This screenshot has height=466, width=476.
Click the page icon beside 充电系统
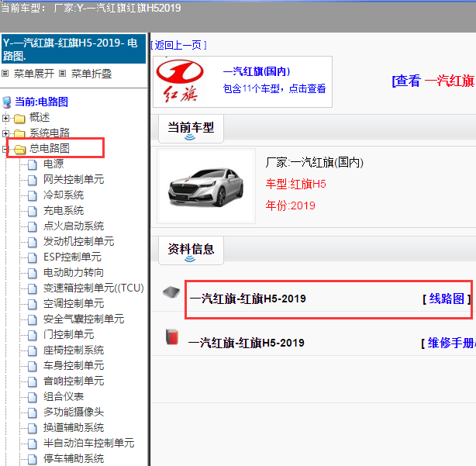coord(33,211)
